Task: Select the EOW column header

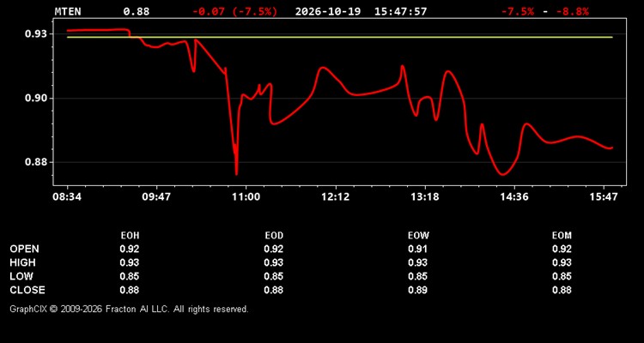Action: coord(418,236)
